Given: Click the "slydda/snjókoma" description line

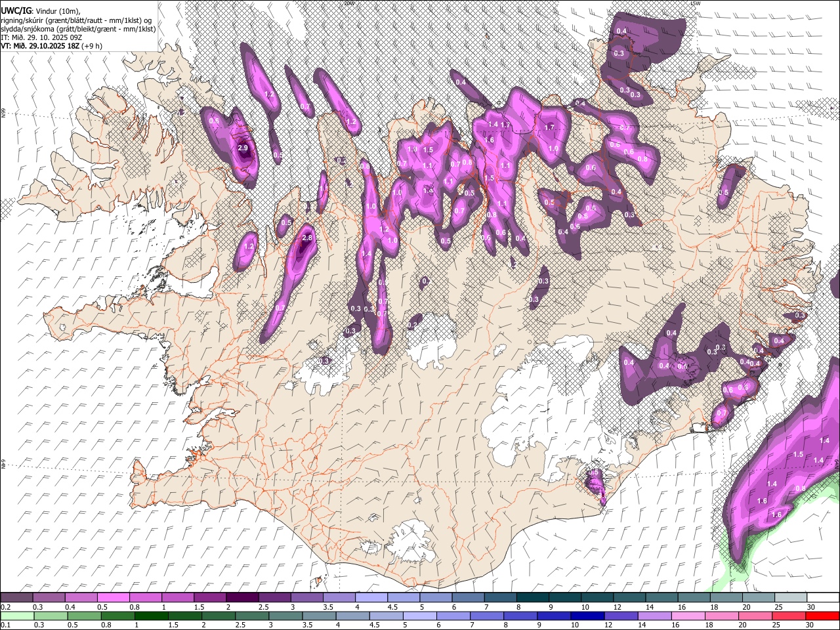Looking at the screenshot, I should (x=77, y=28).
